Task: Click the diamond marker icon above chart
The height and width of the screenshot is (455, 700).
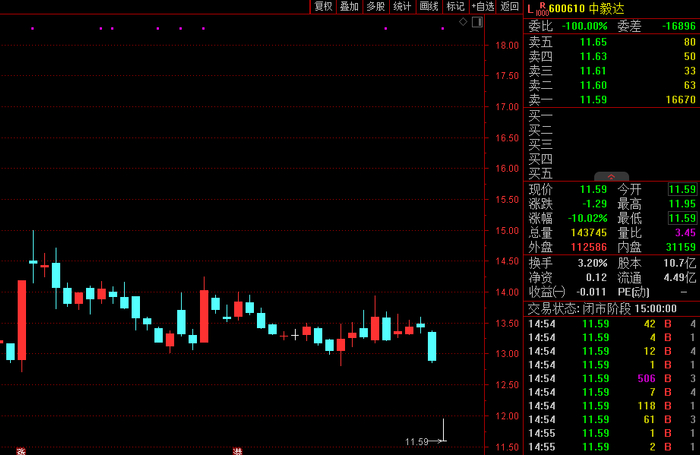Action: coord(463,21)
